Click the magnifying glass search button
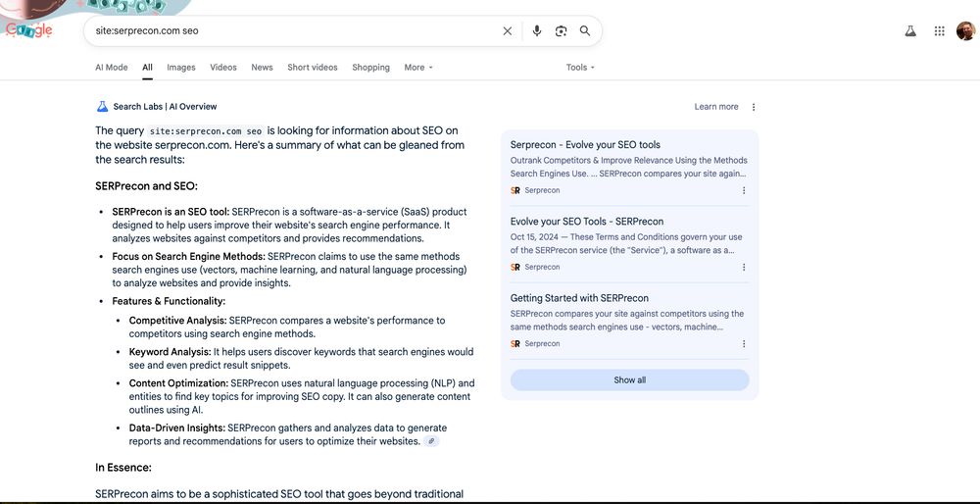 (585, 31)
